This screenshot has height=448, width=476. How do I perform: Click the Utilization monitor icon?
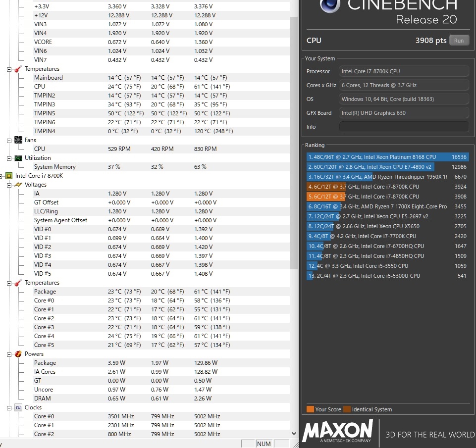pos(18,158)
